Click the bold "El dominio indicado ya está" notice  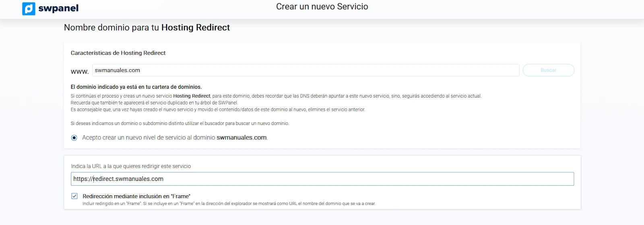tap(136, 87)
